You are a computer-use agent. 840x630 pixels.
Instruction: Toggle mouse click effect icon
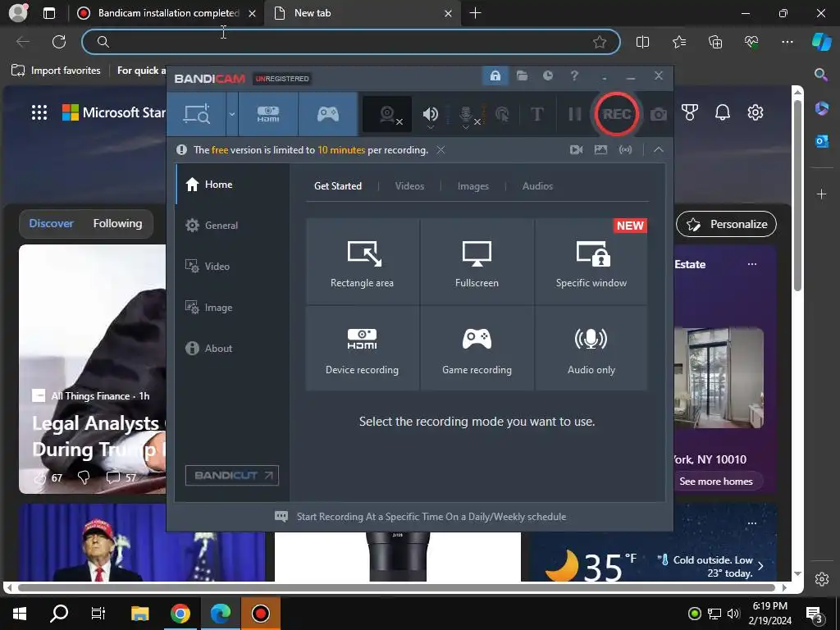tap(502, 114)
